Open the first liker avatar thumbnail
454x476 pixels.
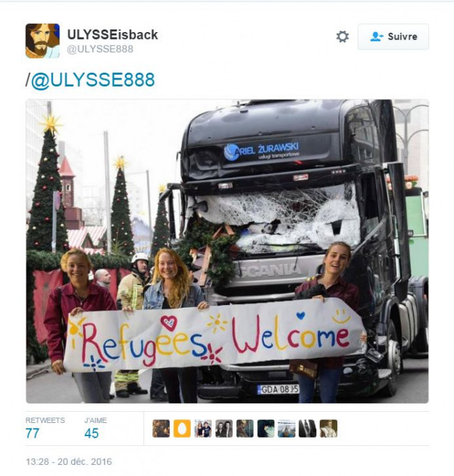click(x=161, y=429)
